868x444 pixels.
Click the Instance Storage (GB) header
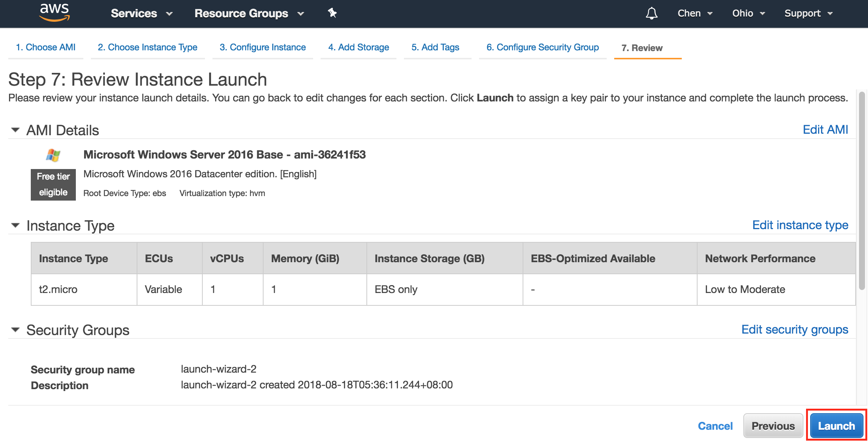pyautogui.click(x=445, y=258)
